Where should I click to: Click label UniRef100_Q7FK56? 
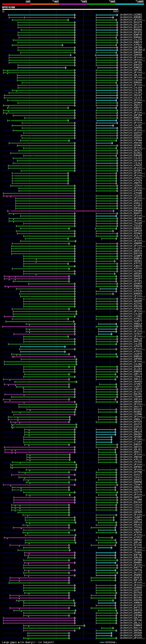coord(131,191)
